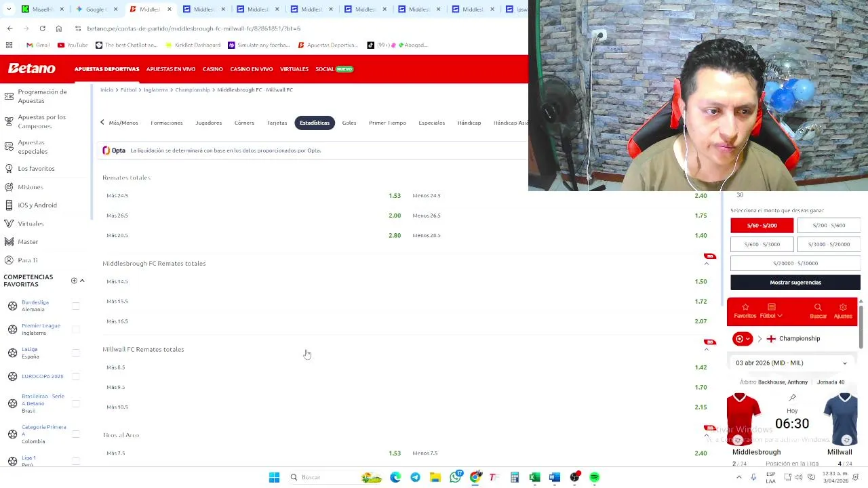
Task: Switch to the Goles tab
Action: [x=349, y=123]
